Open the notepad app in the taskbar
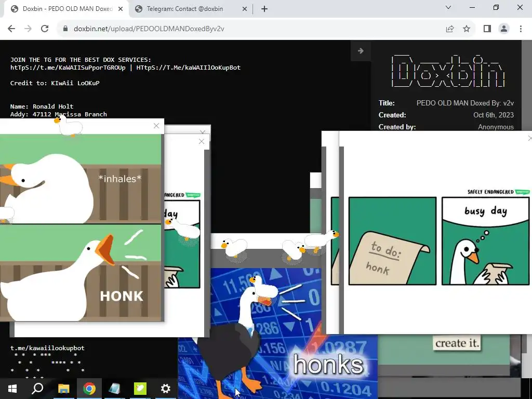The width and height of the screenshot is (532, 399). [115, 389]
